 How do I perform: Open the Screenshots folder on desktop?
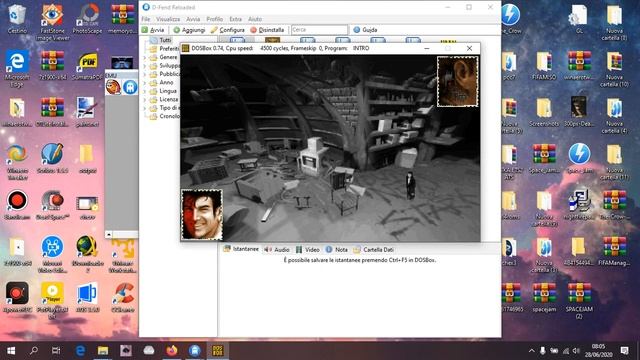point(544,112)
